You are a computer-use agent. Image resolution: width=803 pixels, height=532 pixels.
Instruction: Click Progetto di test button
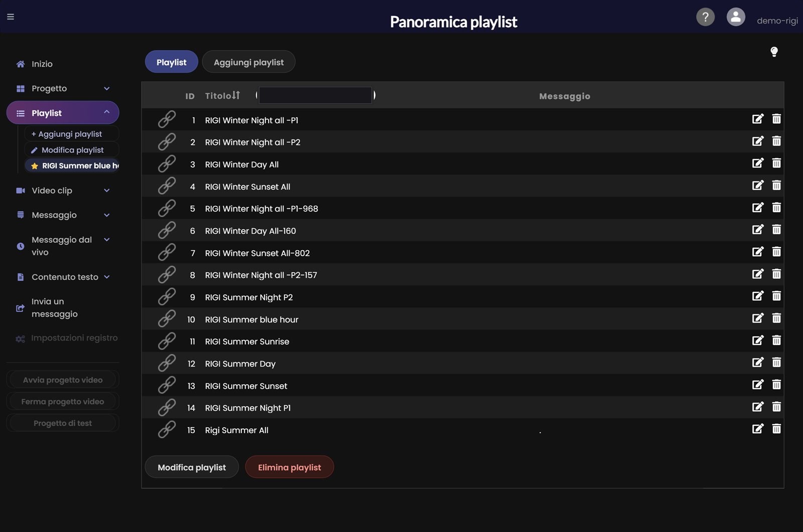(63, 423)
